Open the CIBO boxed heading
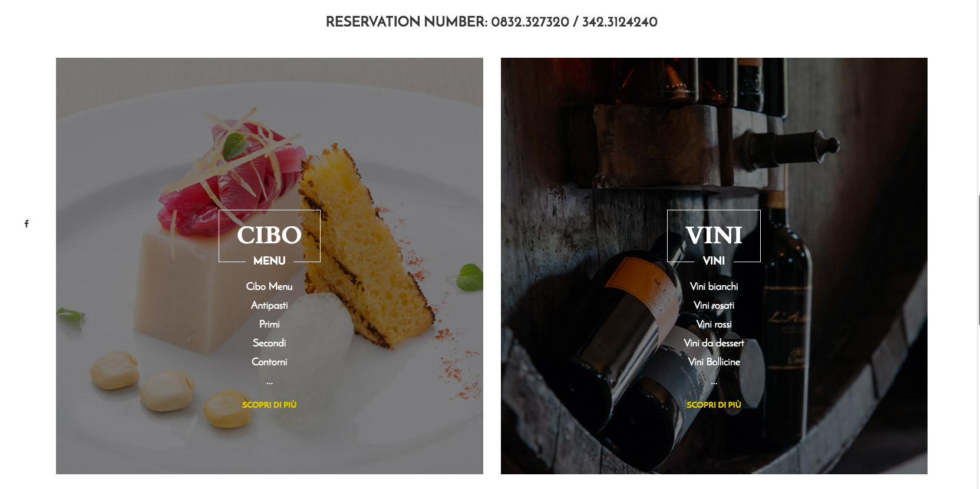This screenshot has width=980, height=489. click(x=269, y=235)
